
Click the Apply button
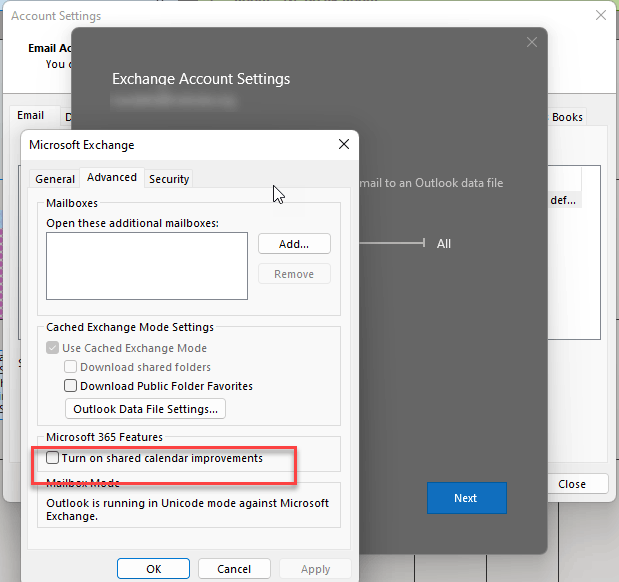[x=315, y=569]
